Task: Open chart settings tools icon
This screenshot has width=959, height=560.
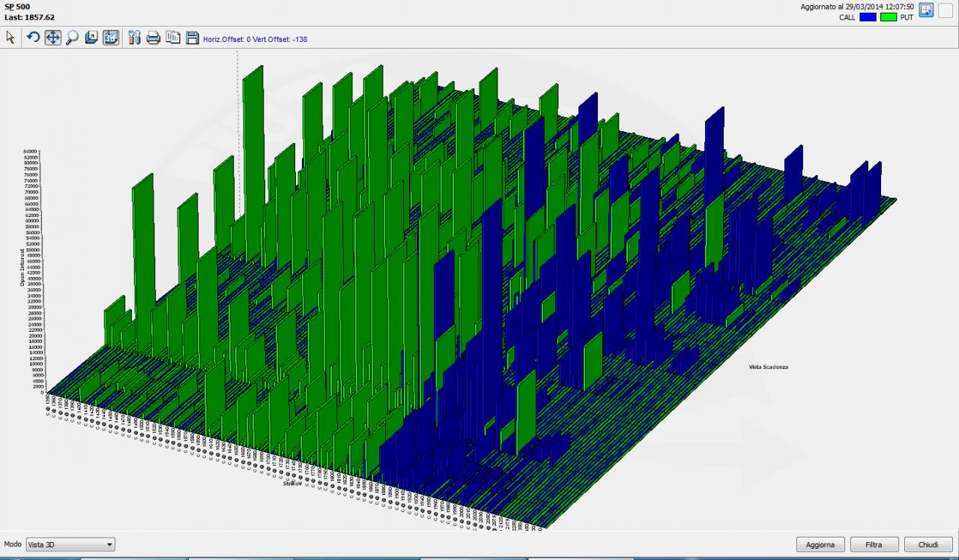Action: [x=135, y=37]
